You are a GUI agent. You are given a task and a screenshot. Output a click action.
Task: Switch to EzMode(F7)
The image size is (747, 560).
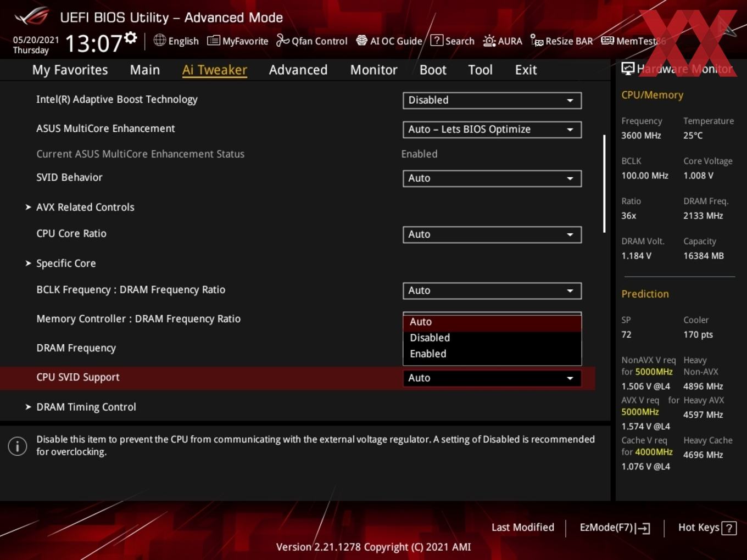[615, 528]
